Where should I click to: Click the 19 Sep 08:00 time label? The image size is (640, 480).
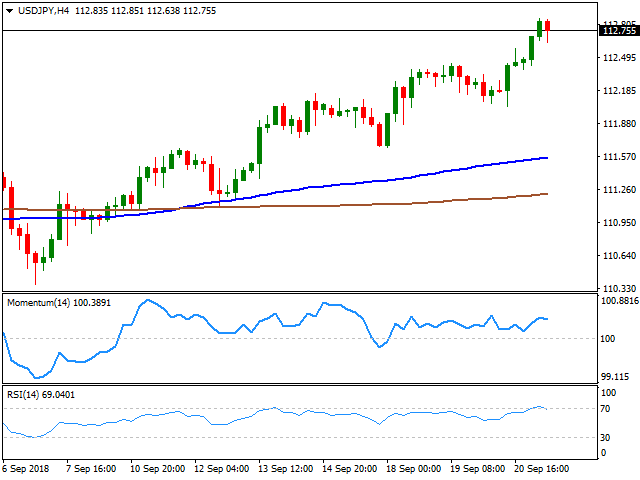tap(478, 469)
